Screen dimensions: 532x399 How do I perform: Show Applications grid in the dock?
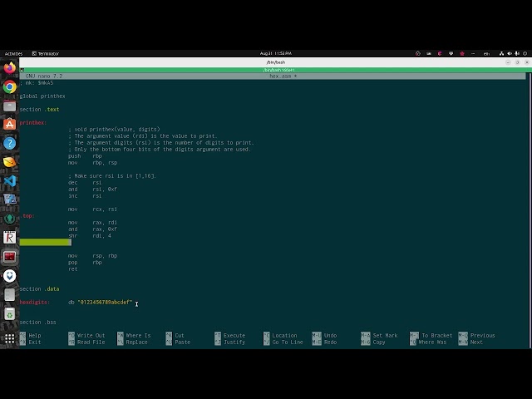tap(9, 338)
